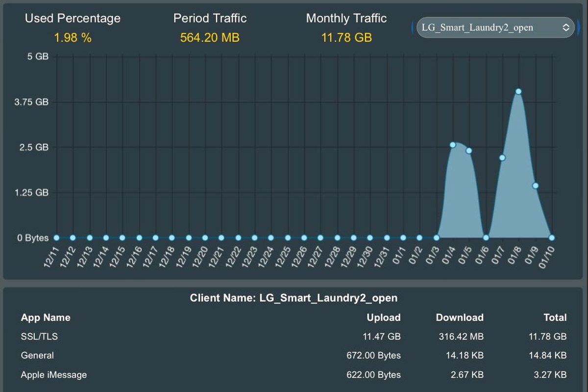Click the Upload column header
This screenshot has width=588, height=392.
click(383, 318)
